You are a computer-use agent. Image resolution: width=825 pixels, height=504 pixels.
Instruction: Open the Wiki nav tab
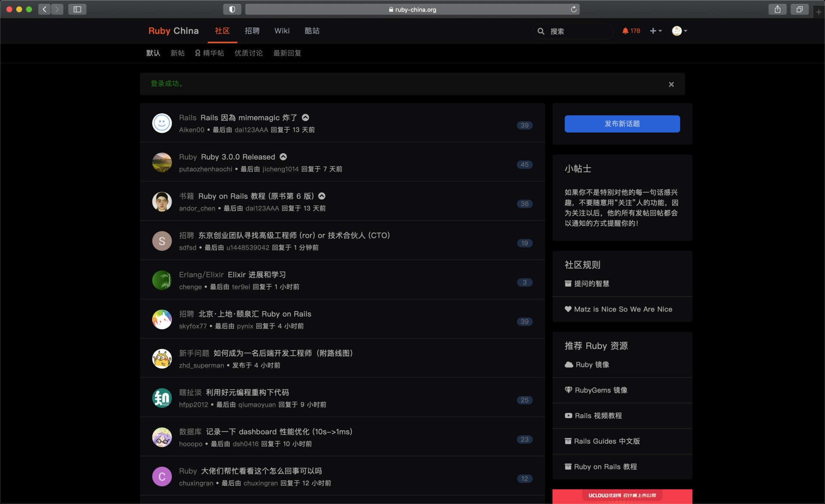tap(282, 31)
